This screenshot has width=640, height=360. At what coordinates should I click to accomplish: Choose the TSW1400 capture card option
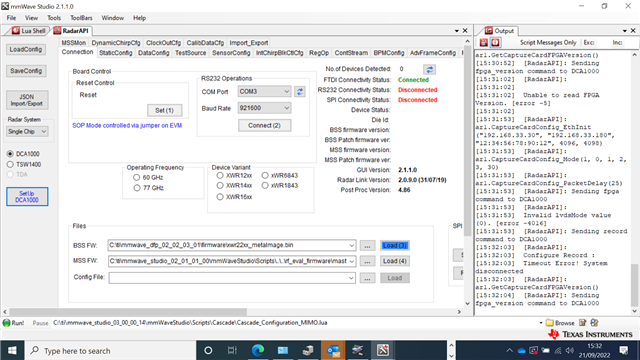(x=10, y=164)
